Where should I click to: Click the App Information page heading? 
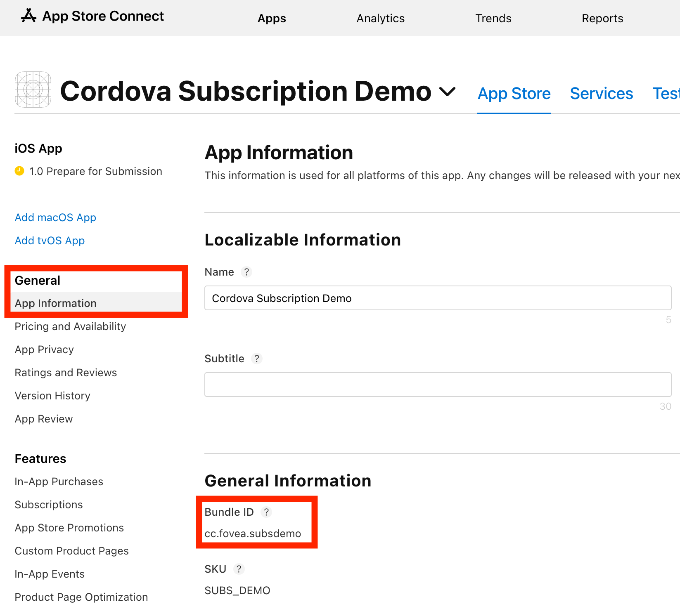(x=279, y=153)
